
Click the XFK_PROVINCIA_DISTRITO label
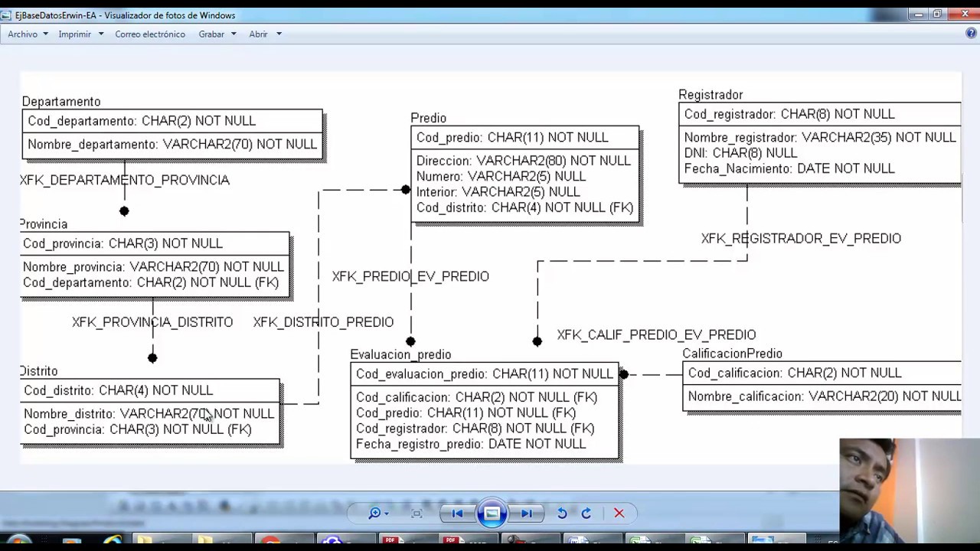152,322
